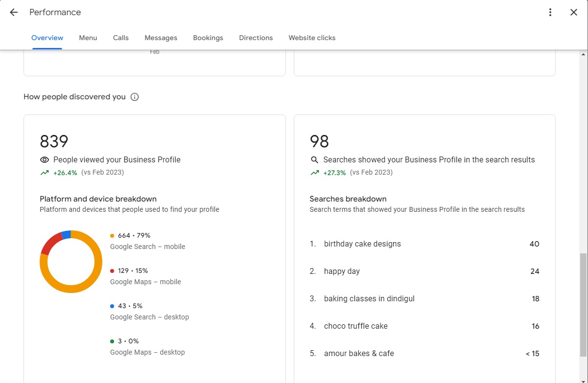This screenshot has height=383, width=588.
Task: Open the Calls tab
Action: point(121,38)
